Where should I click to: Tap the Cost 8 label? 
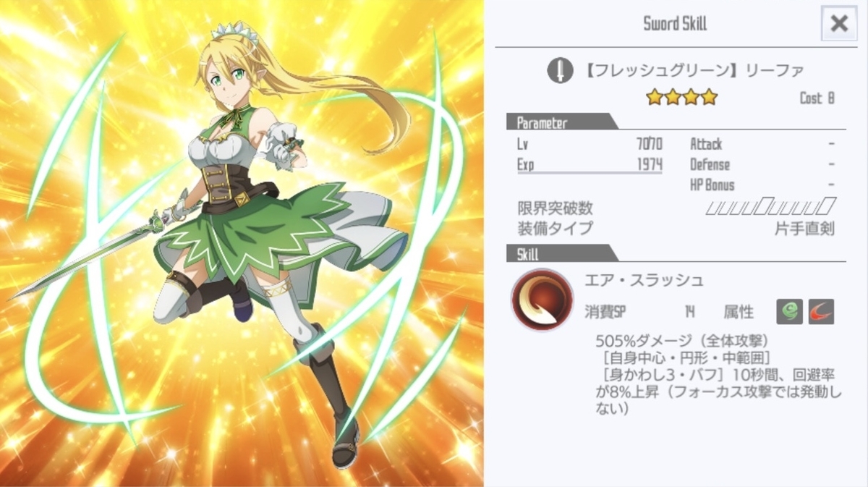click(817, 98)
